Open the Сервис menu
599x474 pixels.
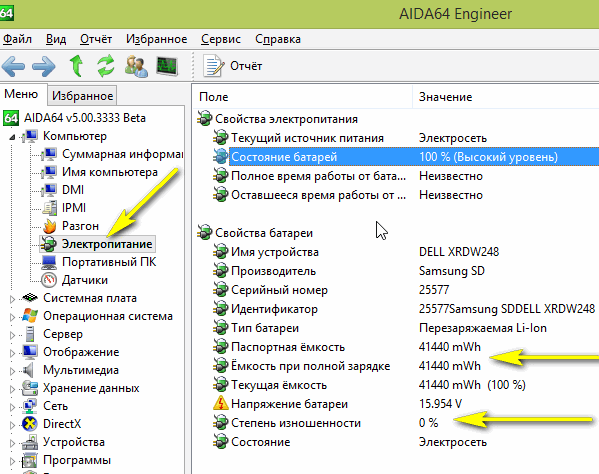(x=221, y=39)
